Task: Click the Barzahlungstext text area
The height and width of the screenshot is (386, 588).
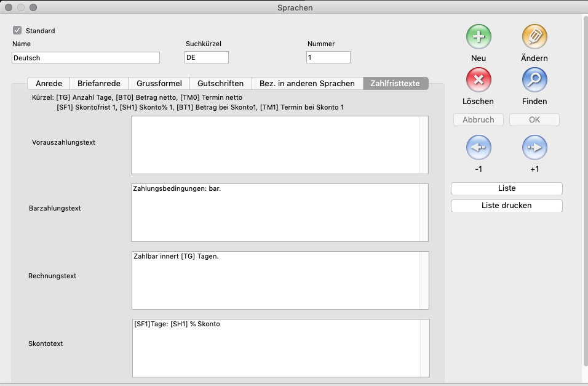Action: (x=275, y=212)
